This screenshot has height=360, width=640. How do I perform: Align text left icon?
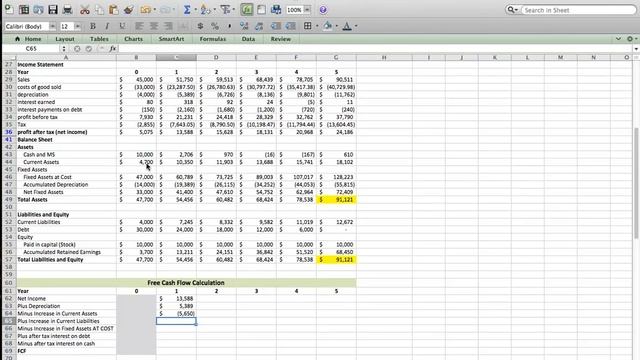click(139, 26)
